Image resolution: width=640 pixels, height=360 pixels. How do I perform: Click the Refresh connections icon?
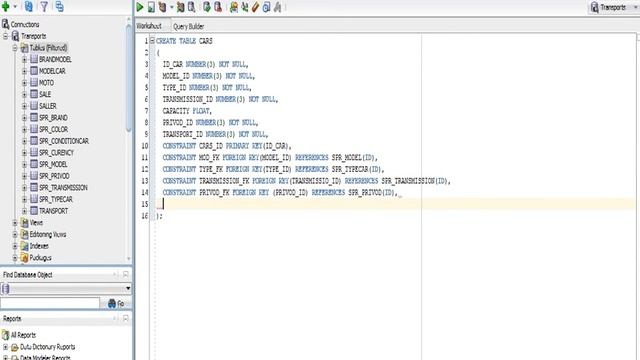click(29, 6)
